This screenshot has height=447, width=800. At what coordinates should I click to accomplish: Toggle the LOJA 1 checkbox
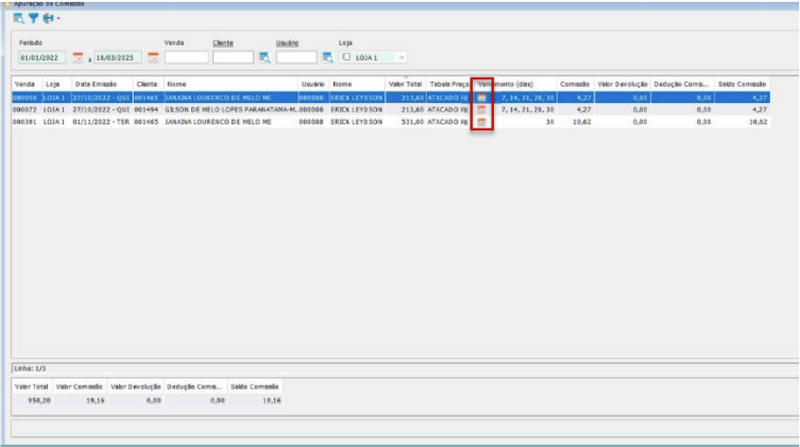click(347, 58)
